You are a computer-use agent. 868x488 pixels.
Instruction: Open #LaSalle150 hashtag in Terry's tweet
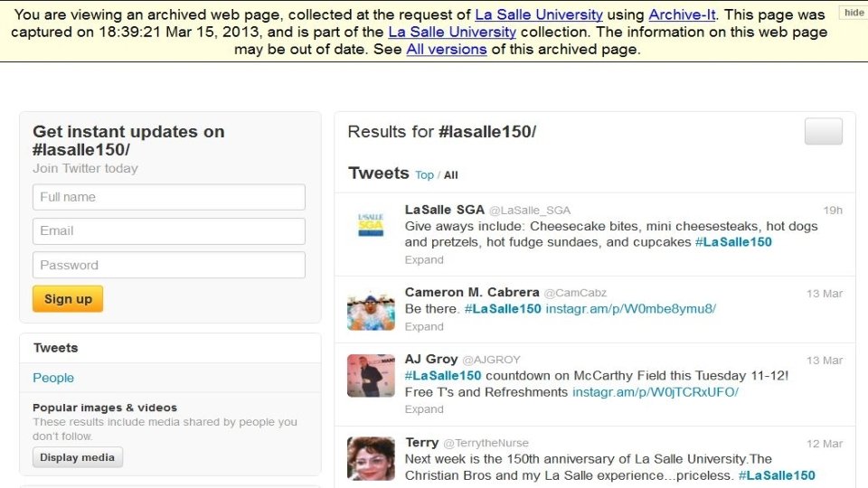tap(777, 475)
